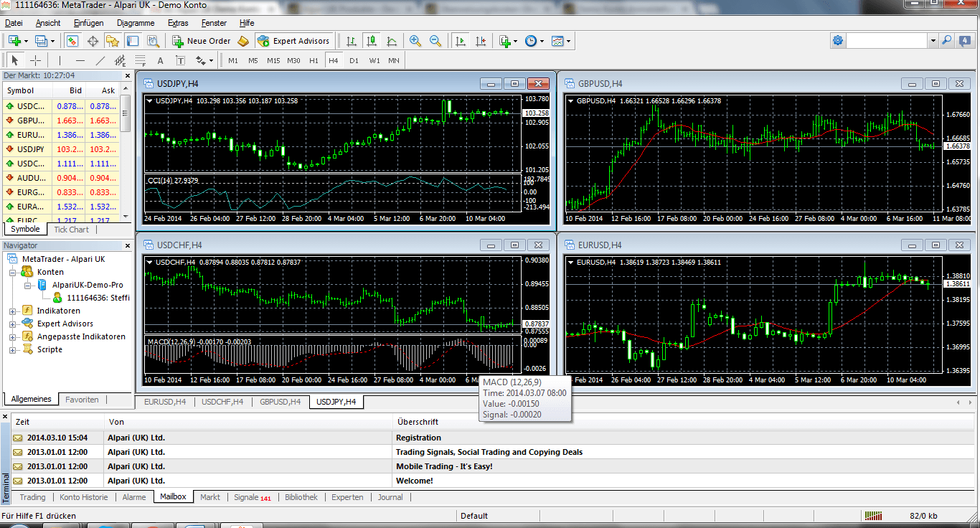Toggle the Navigator panel star-folder icon
This screenshot has width=980, height=528.
[x=113, y=41]
